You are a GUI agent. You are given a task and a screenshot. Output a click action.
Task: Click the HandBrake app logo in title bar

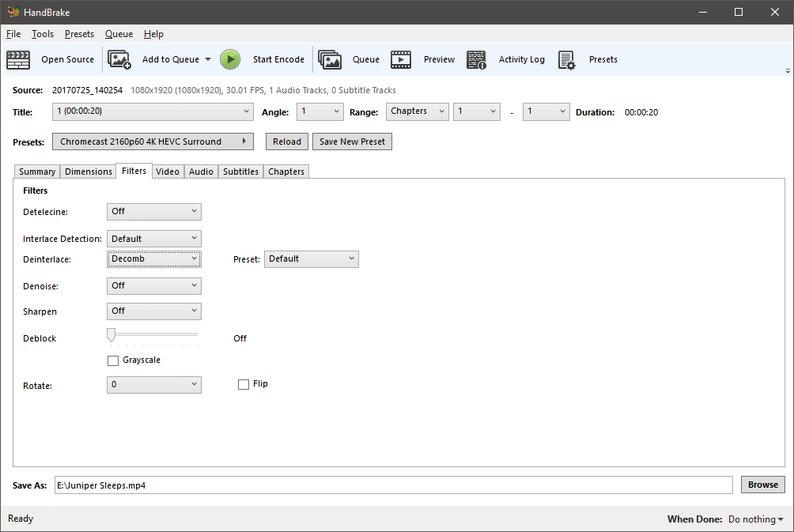13,12
